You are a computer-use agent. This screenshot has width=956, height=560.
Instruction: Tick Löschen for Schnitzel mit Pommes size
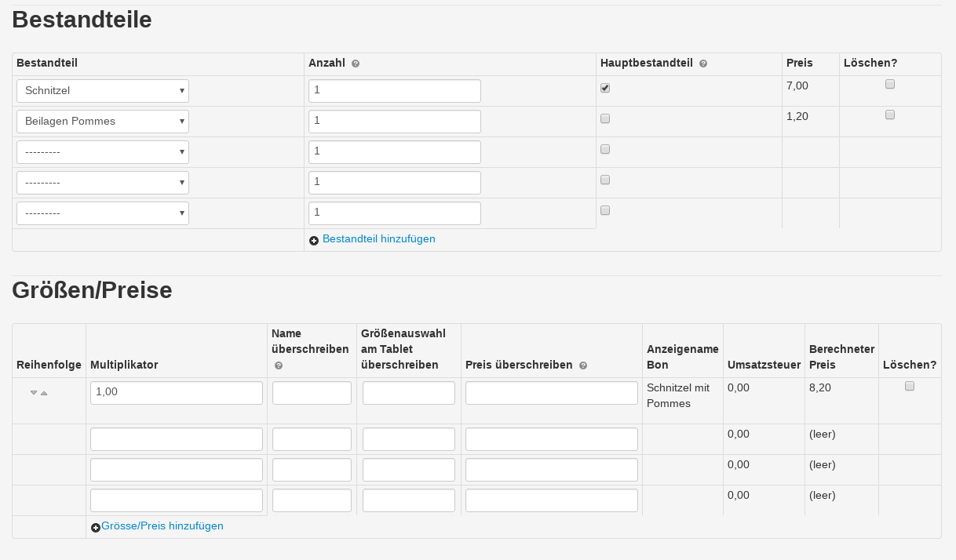tap(910, 386)
